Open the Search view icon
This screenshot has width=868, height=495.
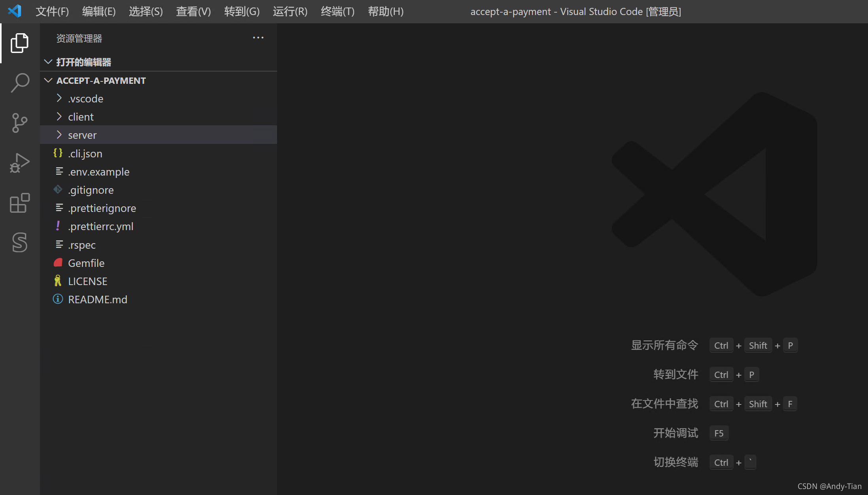19,83
